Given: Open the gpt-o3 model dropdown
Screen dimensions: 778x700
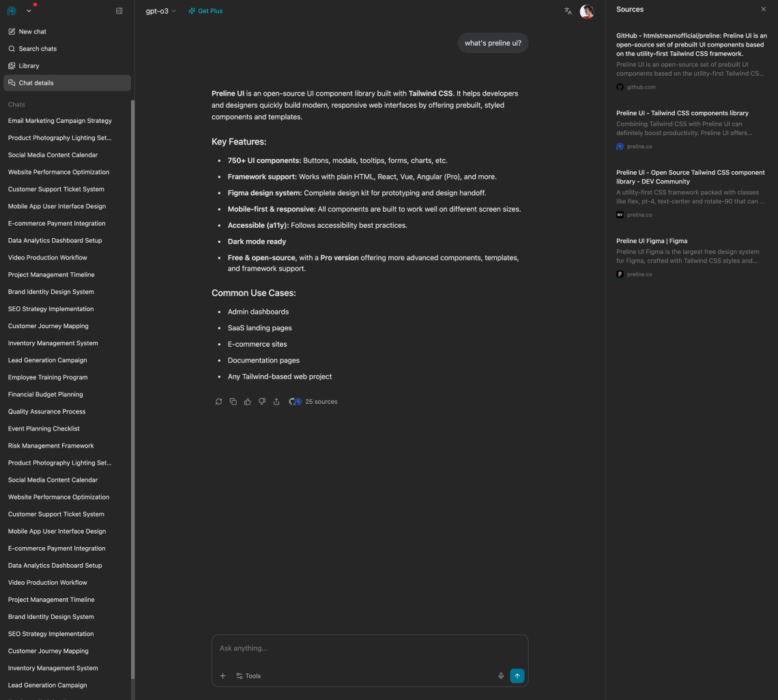Looking at the screenshot, I should click(x=161, y=11).
